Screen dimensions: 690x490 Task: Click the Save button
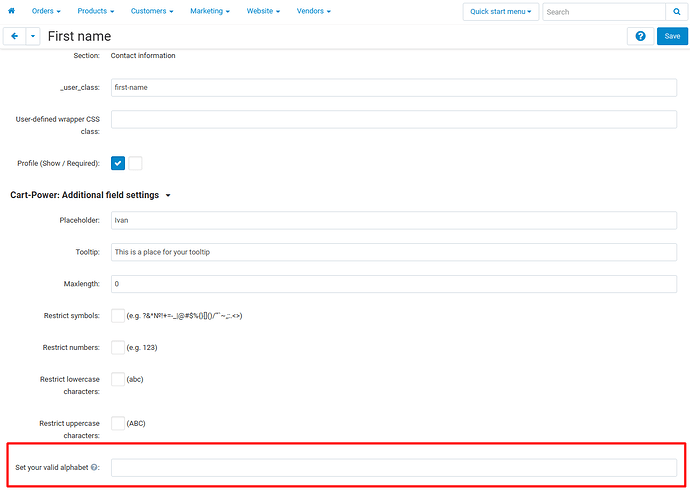click(672, 36)
